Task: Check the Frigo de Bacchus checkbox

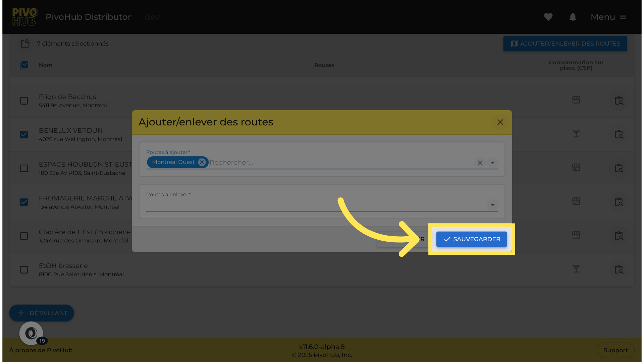Action: (x=24, y=101)
